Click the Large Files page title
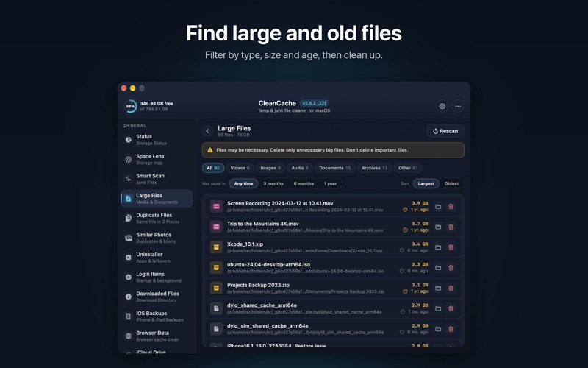This screenshot has width=588, height=368. (x=234, y=128)
